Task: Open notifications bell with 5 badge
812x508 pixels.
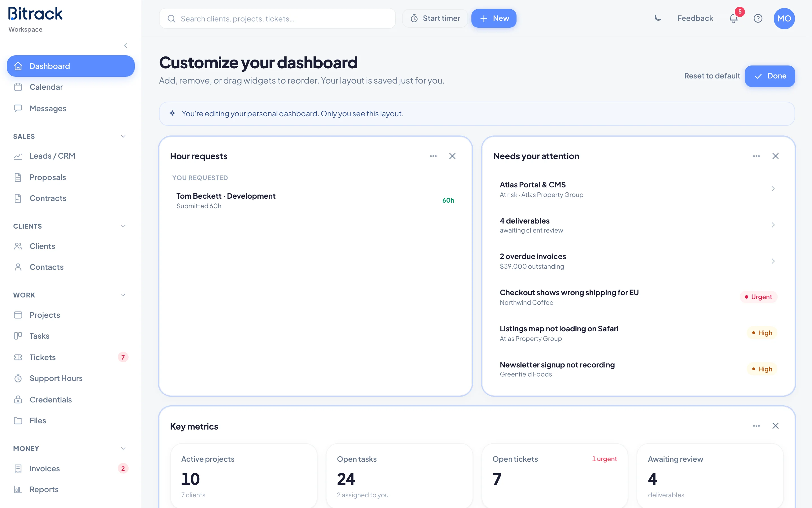Action: coord(734,18)
